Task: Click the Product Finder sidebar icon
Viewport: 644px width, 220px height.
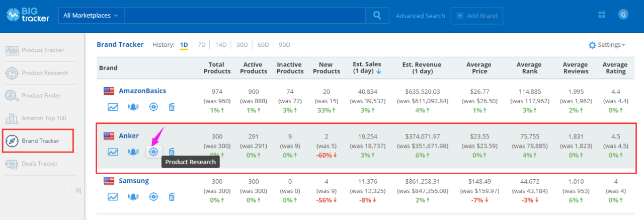Action: [12, 96]
